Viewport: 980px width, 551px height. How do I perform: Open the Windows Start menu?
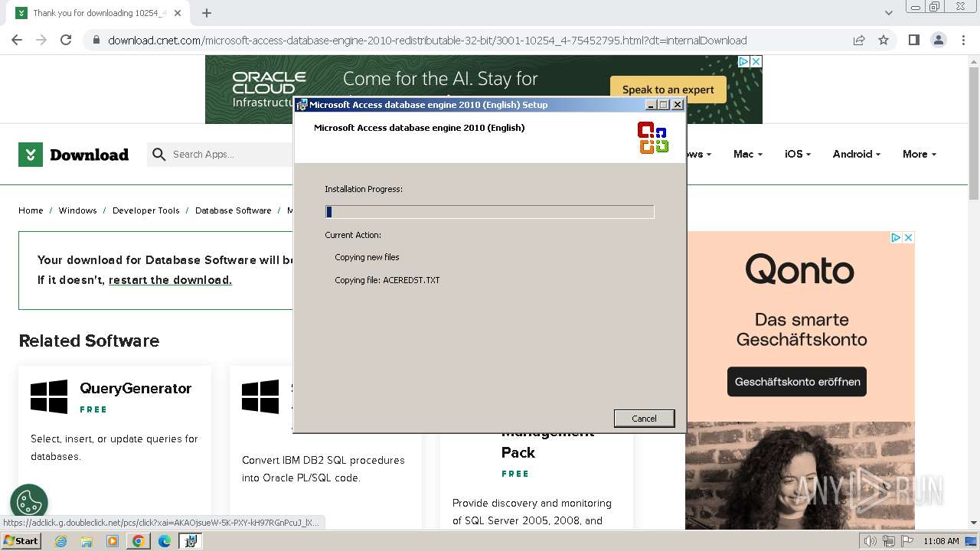click(21, 541)
